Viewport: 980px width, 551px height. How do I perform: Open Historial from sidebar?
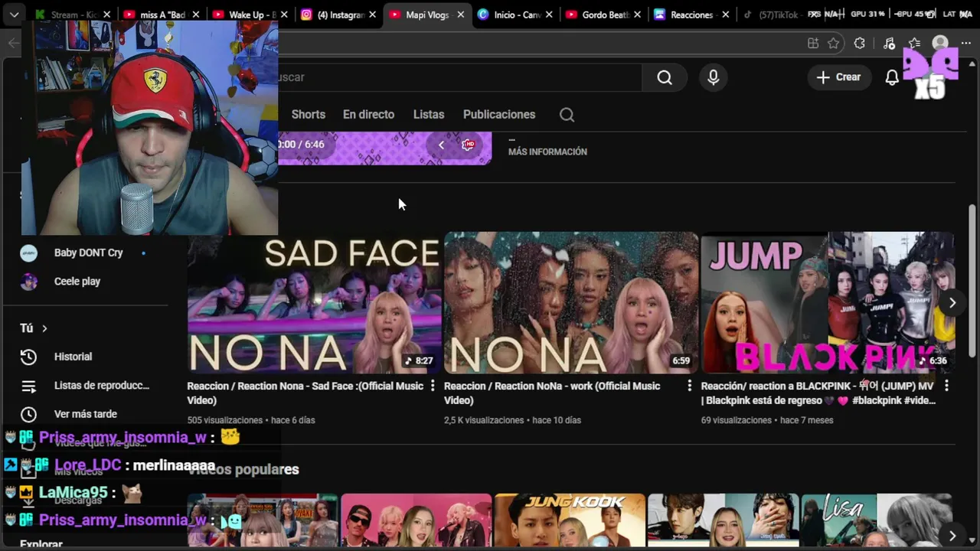point(73,357)
